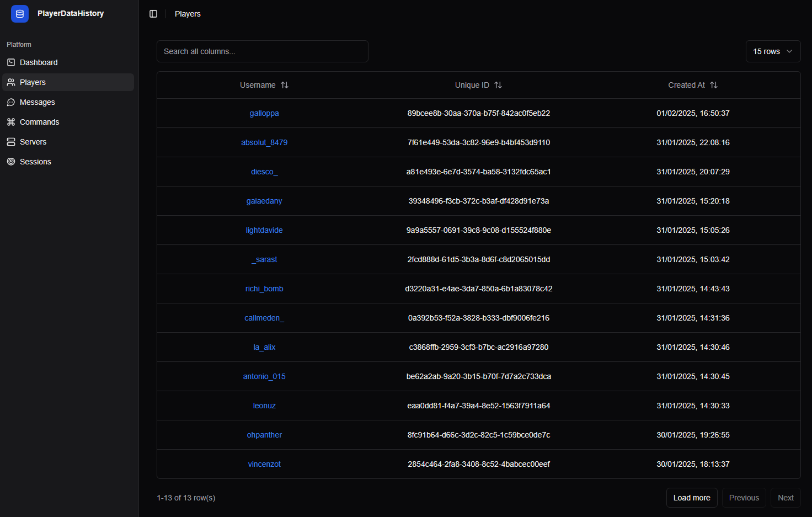Click the Dashboard terminal icon

point(11,62)
